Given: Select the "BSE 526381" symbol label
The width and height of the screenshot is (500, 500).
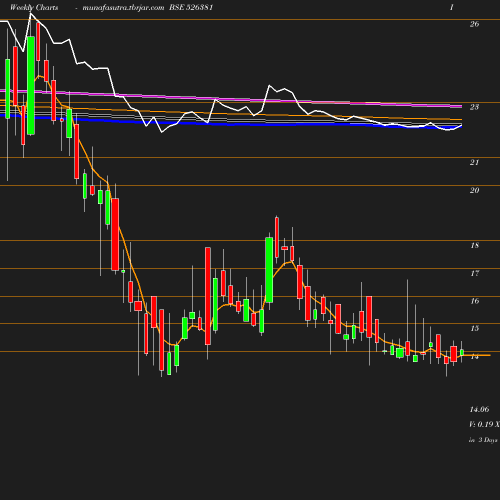Looking at the screenshot, I should pos(191,7).
